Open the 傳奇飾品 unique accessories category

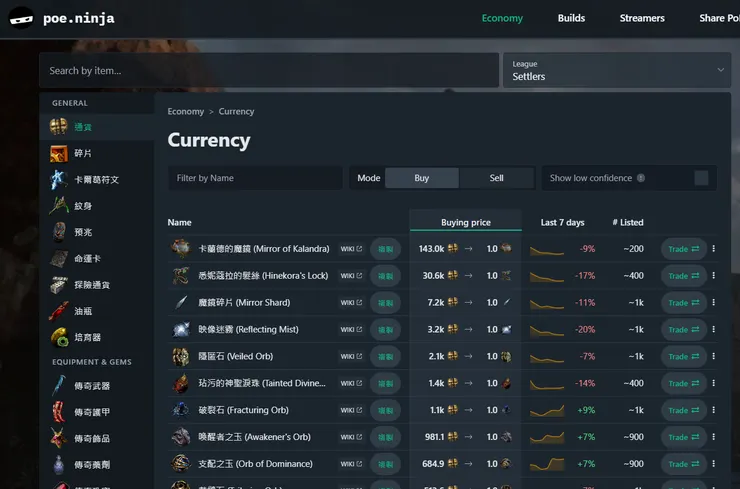tap(97, 438)
